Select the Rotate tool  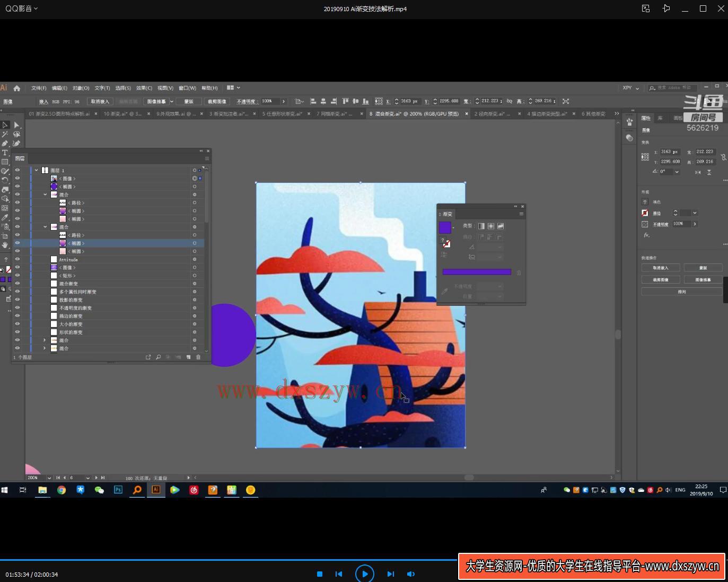pos(5,180)
